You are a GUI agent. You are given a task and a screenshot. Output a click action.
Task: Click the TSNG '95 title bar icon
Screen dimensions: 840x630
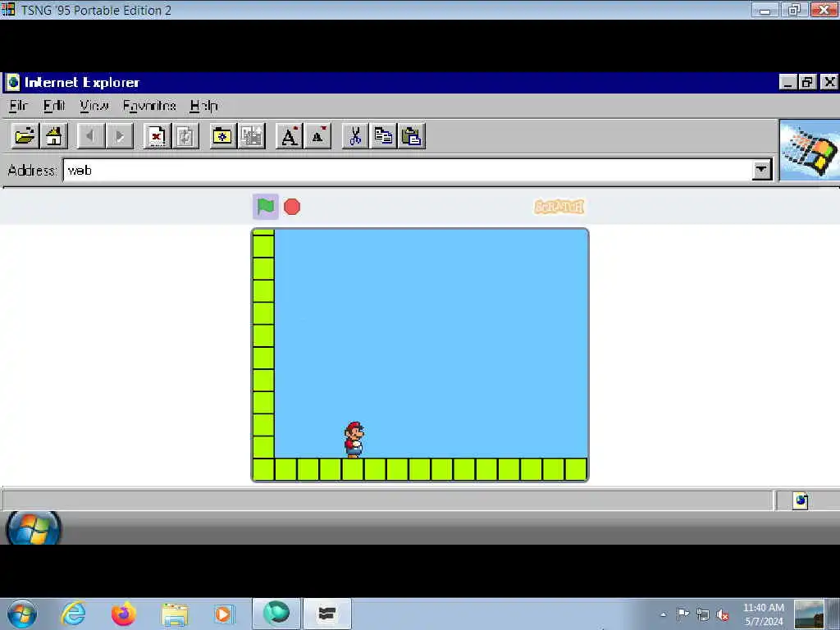(8, 10)
